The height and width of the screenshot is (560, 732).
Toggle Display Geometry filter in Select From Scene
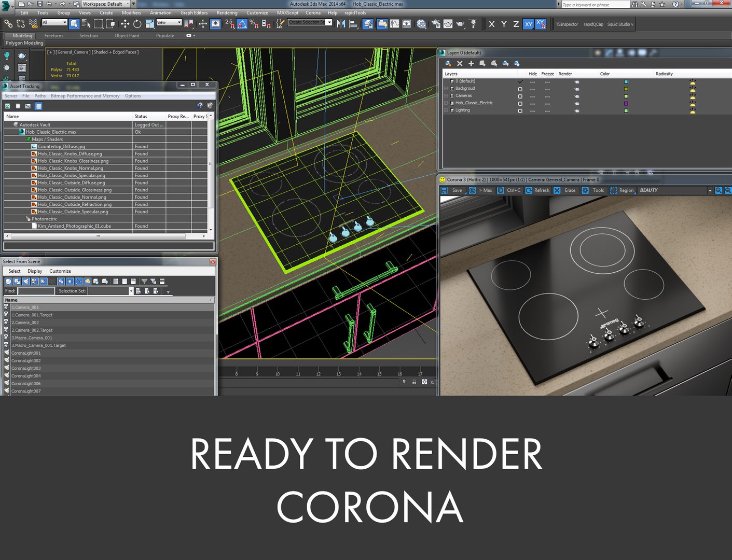point(8,282)
